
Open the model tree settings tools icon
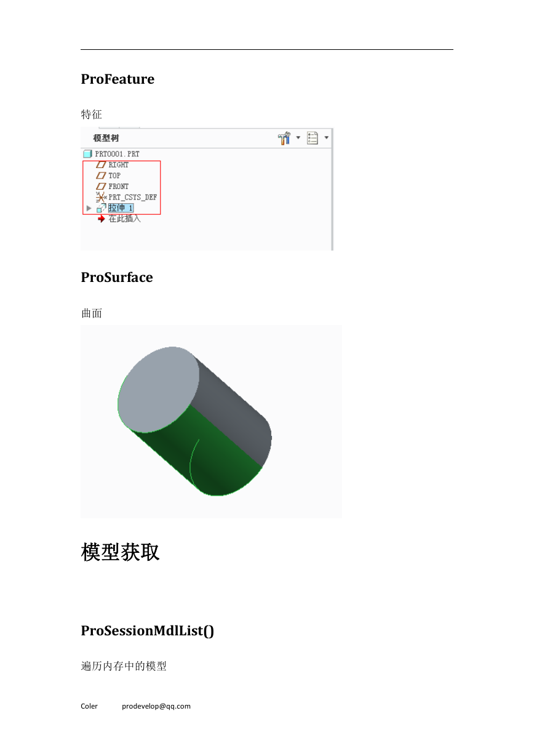(284, 138)
